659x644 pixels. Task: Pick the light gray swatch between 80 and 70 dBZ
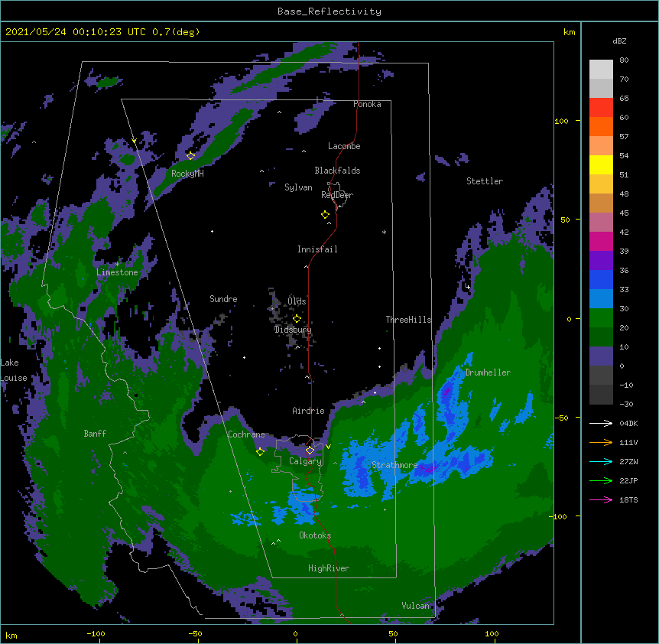601,70
